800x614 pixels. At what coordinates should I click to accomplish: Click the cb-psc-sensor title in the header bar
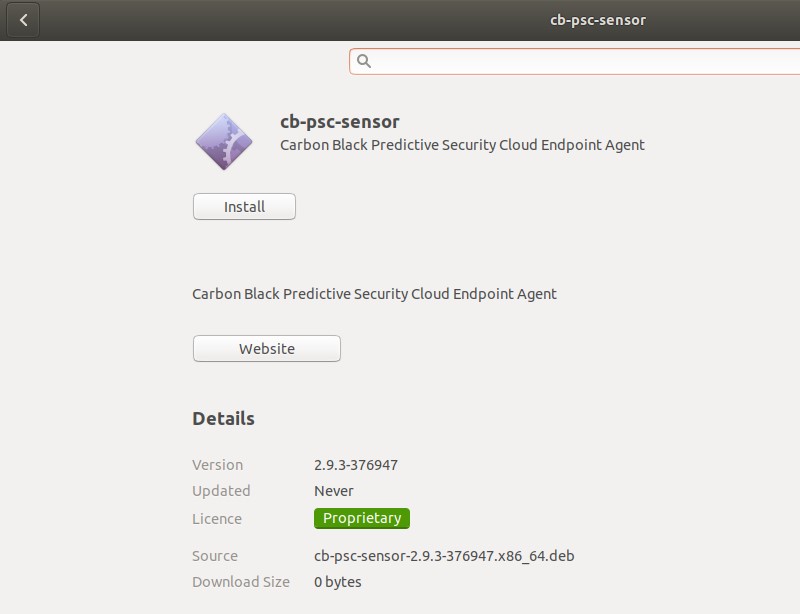pyautogui.click(x=597, y=19)
